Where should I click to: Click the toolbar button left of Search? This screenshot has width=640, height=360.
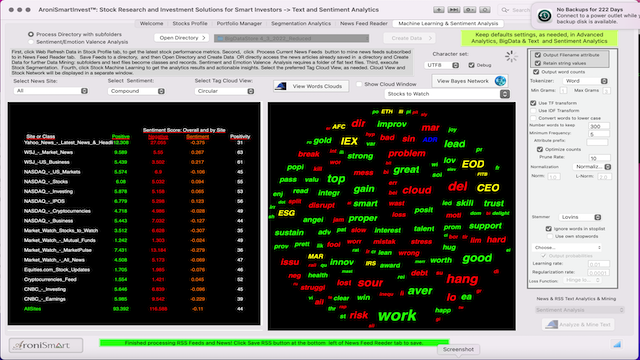[x=485, y=9]
